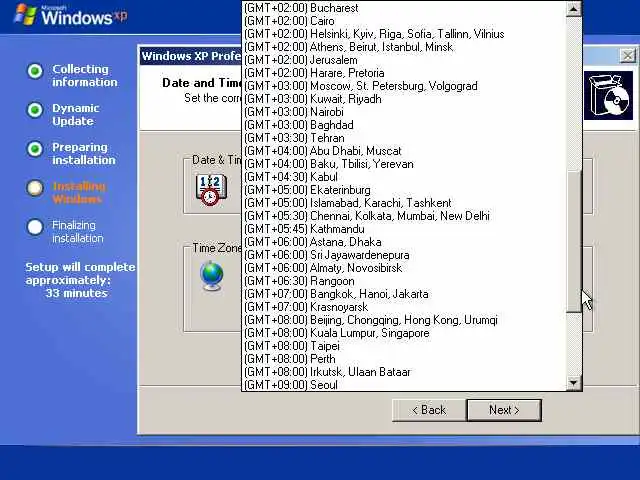Go to the next setup step with Next
Screen dimensions: 640x480
(x=504, y=410)
